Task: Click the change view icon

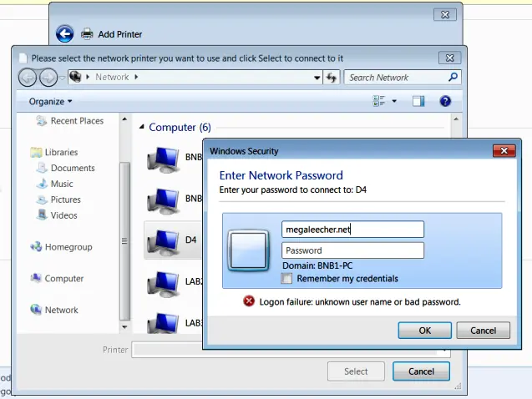Action: (379, 101)
